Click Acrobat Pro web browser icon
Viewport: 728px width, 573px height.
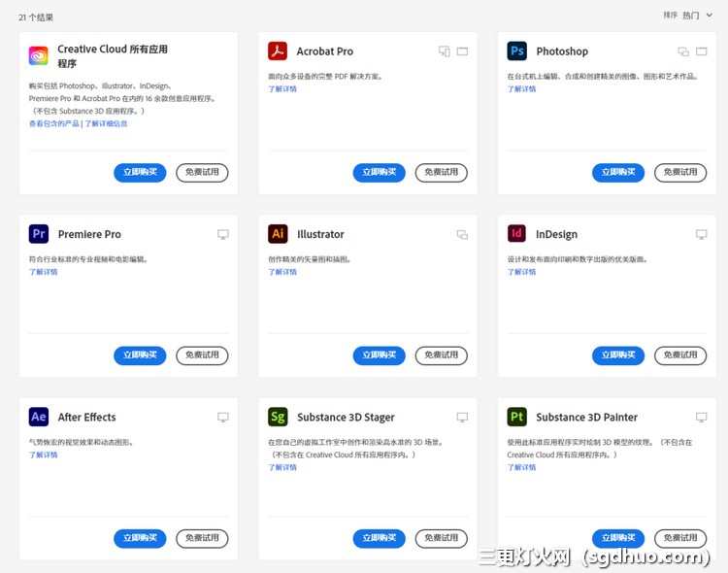[462, 51]
